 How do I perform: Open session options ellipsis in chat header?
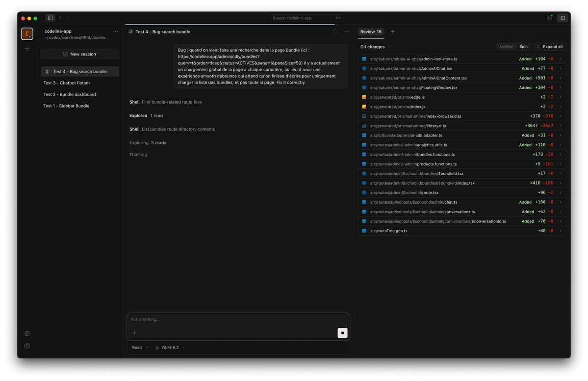(x=346, y=32)
